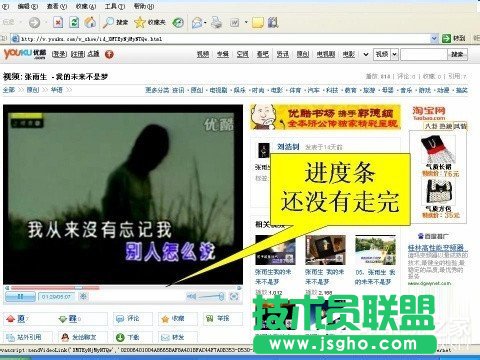
Task: Open the 空间 navigation link
Action: coord(242,54)
